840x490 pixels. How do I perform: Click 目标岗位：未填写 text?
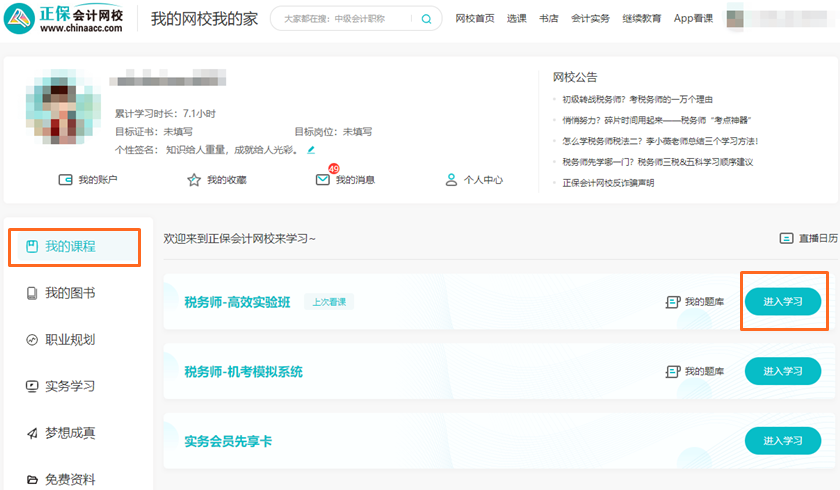[x=333, y=132]
